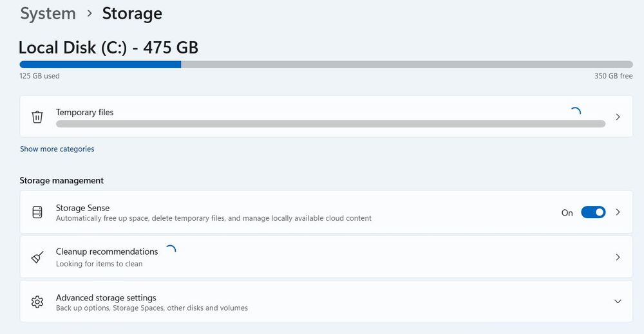
Task: Open Temporary files via right chevron
Action: pos(618,117)
